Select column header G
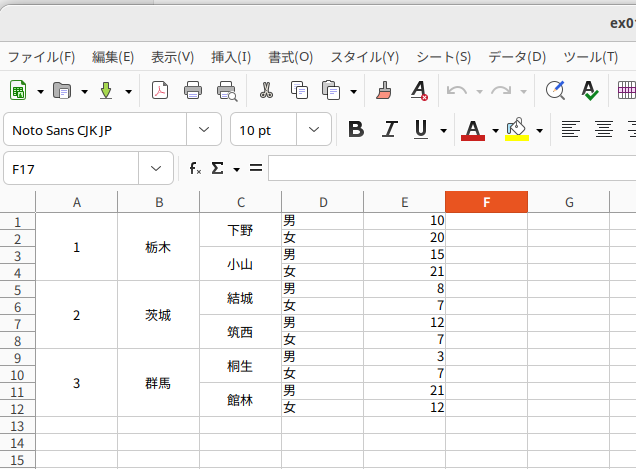Viewport: 636px width, 469px height. [x=569, y=202]
